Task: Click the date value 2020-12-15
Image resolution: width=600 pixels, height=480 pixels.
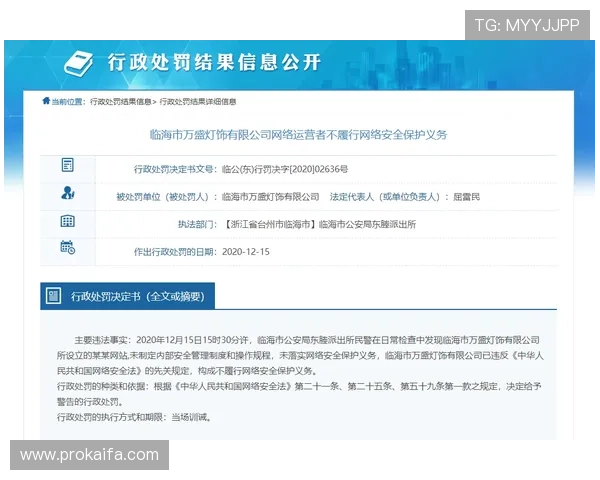Action: [246, 252]
